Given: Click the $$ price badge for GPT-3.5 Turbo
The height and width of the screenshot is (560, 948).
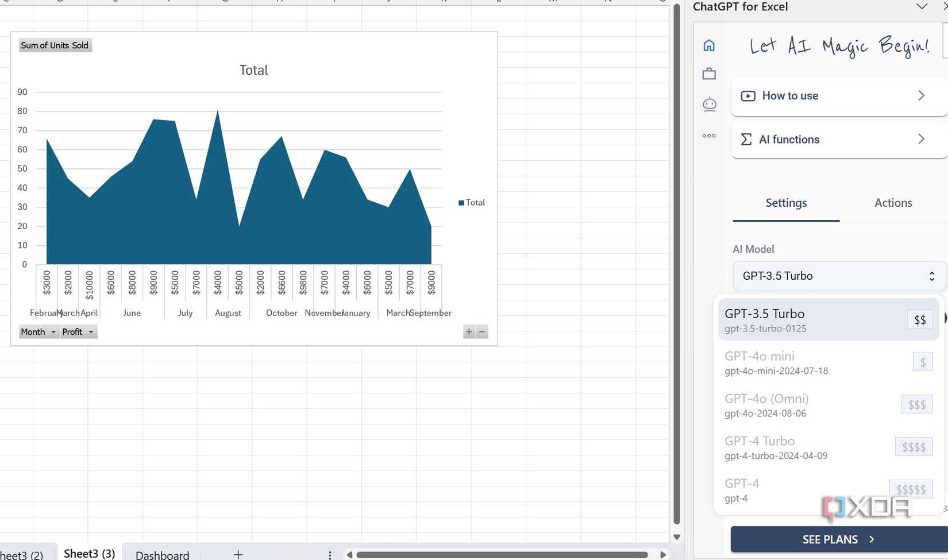Looking at the screenshot, I should click(x=920, y=320).
